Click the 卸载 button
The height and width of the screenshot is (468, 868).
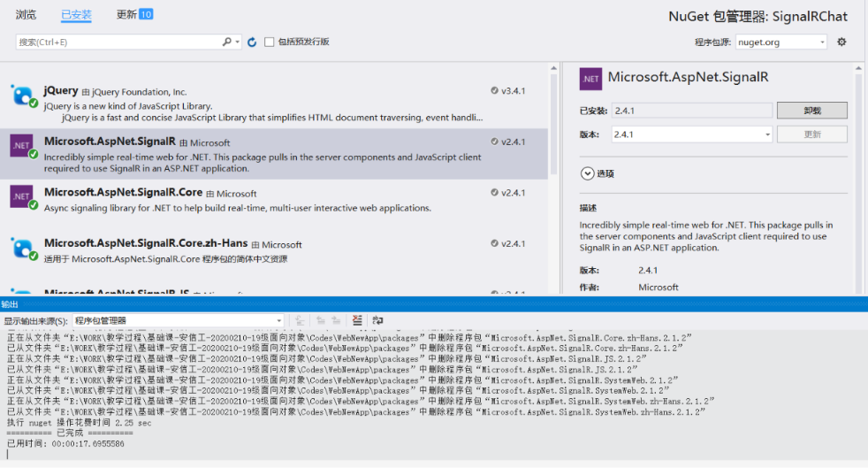pos(812,111)
